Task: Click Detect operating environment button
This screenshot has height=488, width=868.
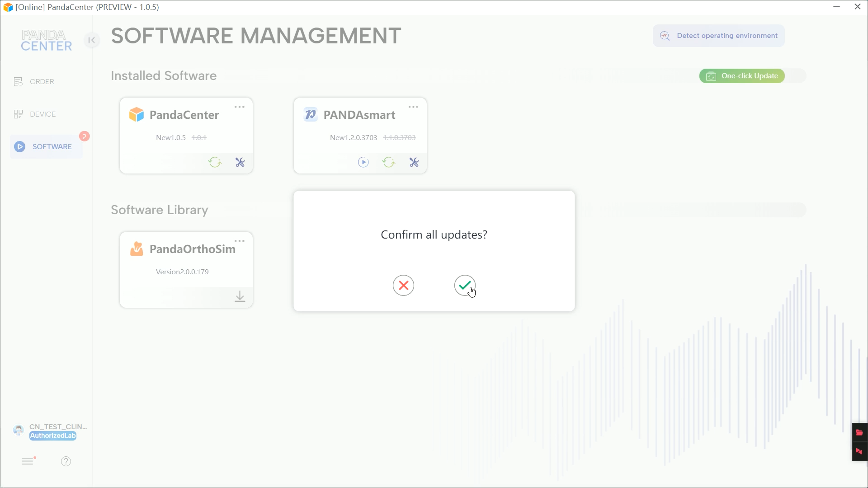Action: tap(718, 36)
